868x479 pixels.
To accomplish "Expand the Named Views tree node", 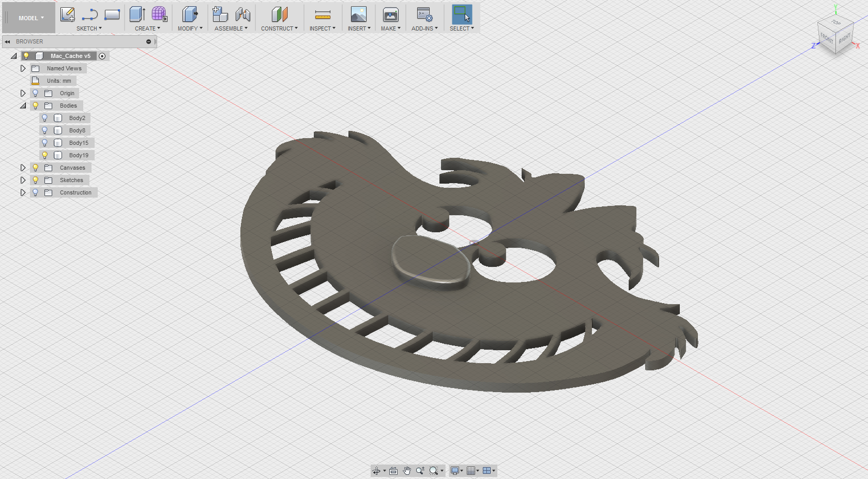I will pos(23,68).
